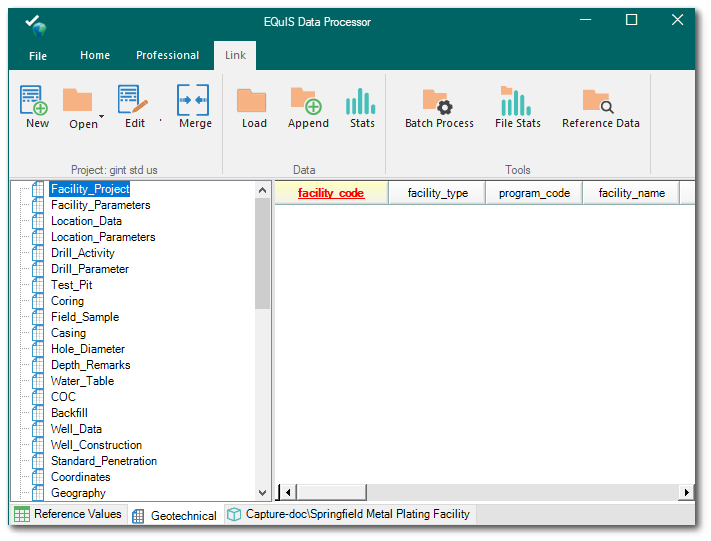Select Drill_Activity in the tree
Viewport: 711px width, 541px height.
(x=83, y=253)
